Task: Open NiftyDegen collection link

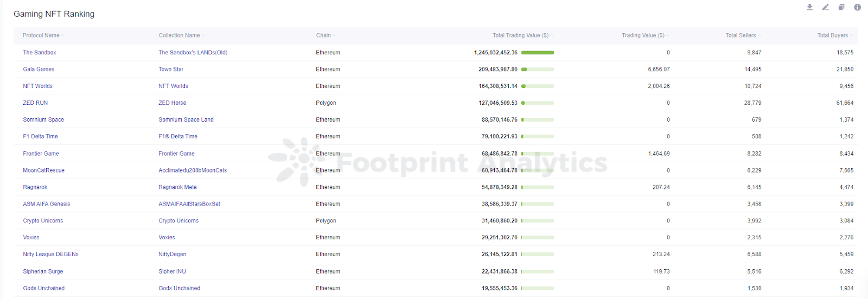Action: 173,255
